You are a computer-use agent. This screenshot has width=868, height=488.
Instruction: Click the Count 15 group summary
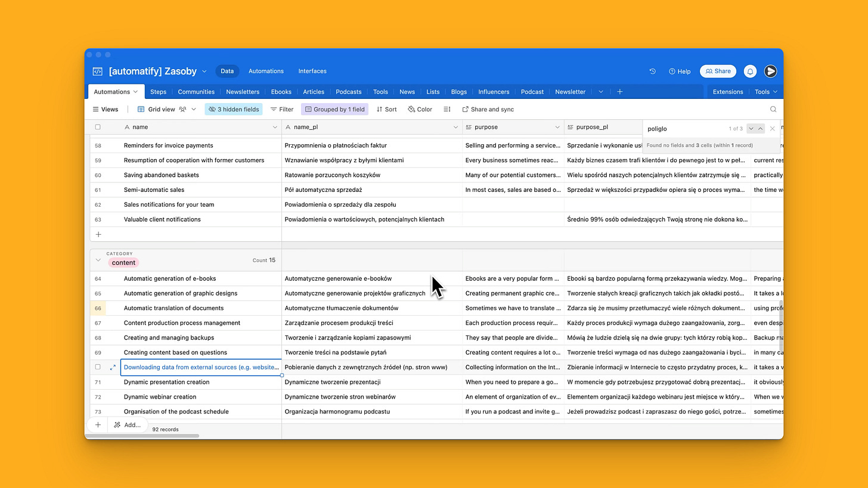263,260
